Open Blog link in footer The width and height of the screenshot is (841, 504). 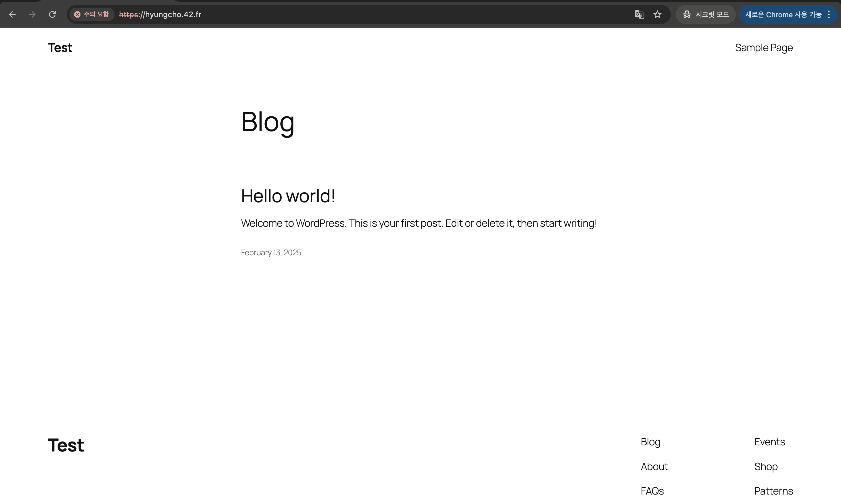click(650, 442)
